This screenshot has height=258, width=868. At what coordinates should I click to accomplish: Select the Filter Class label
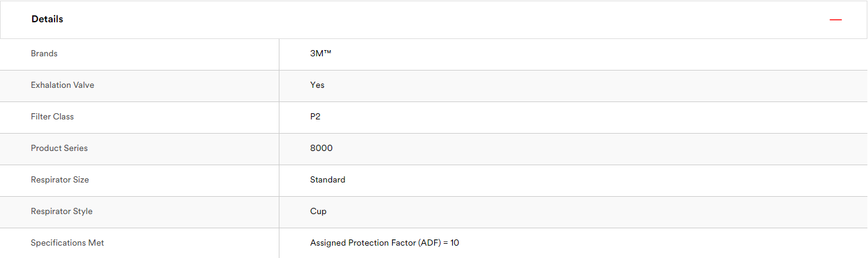[x=52, y=117]
